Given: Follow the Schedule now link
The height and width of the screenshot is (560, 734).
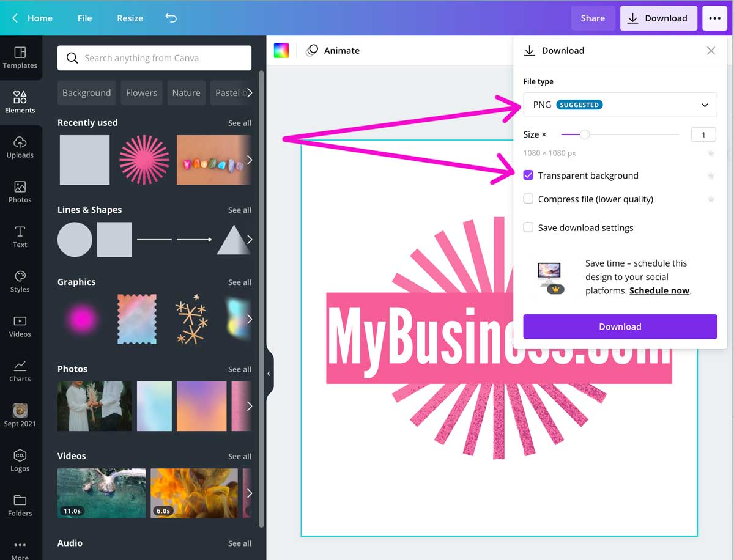Looking at the screenshot, I should click(658, 290).
